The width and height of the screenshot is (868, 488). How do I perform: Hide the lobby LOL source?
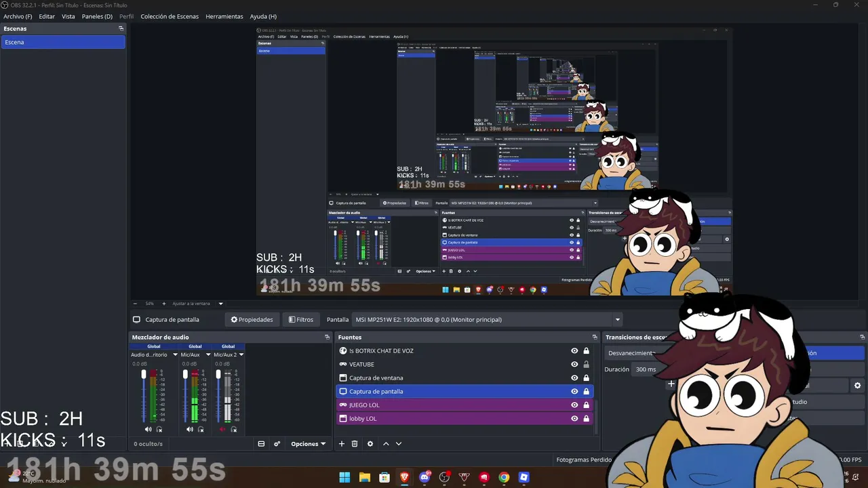tap(574, 418)
